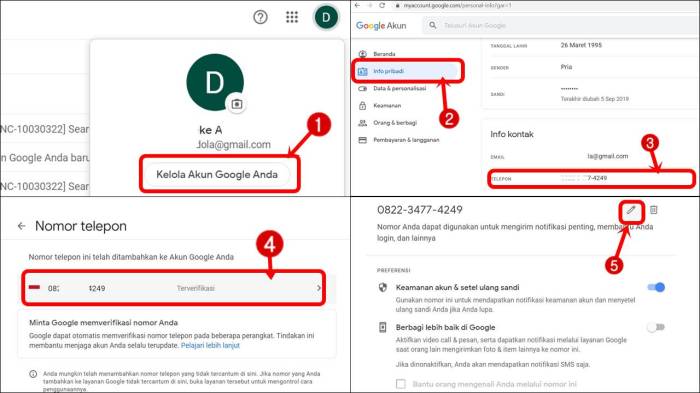This screenshot has width=700, height=393.
Task: Click the Keamanan lock icon
Action: coord(362,106)
